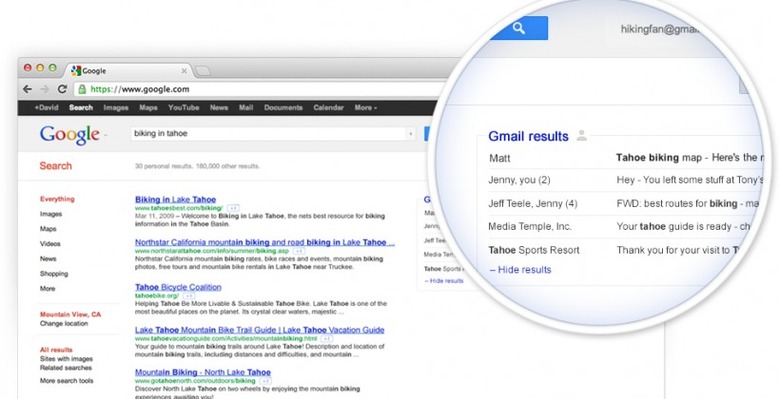Image resolution: width=780 pixels, height=399 pixels.
Task: Open the Tahoe Bicycle Coalition result
Action: click(x=178, y=287)
